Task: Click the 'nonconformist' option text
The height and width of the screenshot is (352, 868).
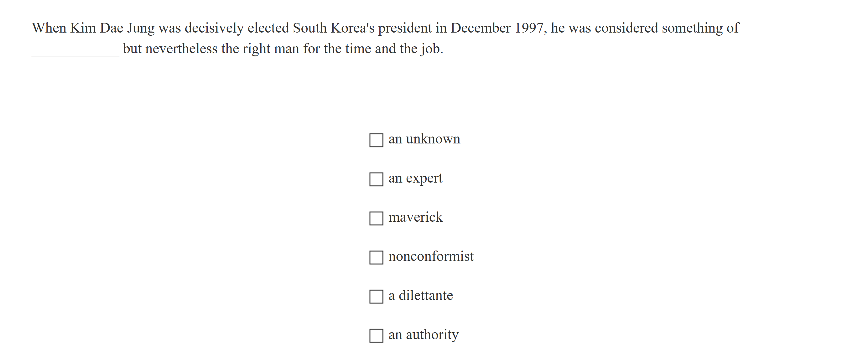Action: [x=431, y=256]
